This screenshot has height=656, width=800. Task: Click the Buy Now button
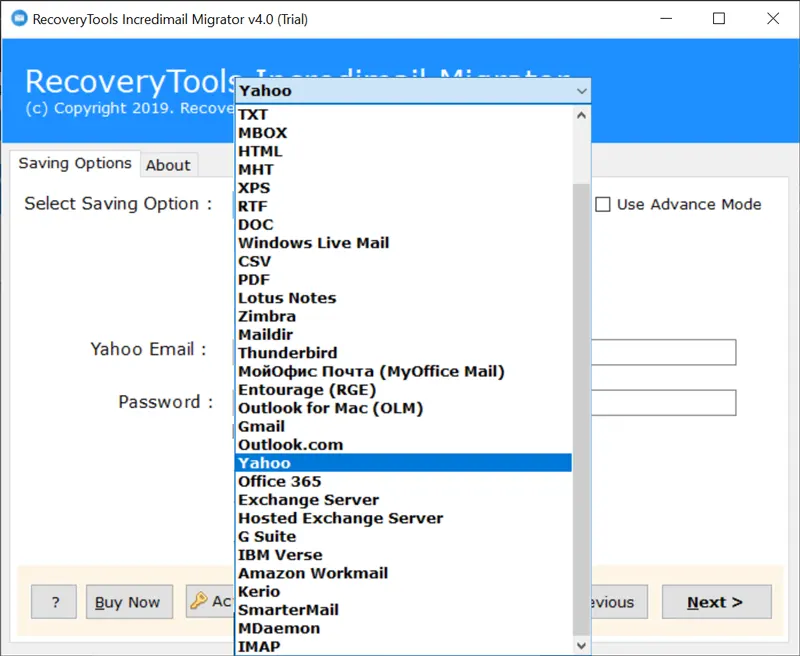coord(128,602)
